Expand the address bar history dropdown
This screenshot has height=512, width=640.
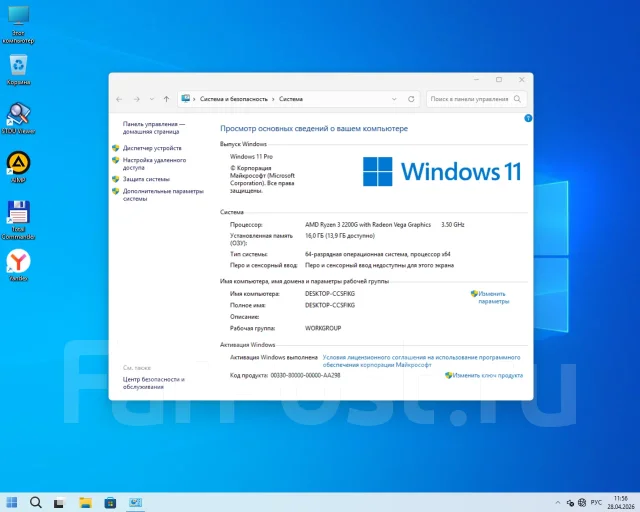394,99
